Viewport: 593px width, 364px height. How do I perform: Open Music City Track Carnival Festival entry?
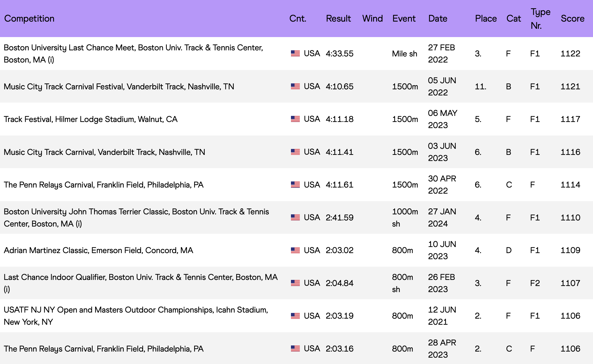[x=119, y=87]
